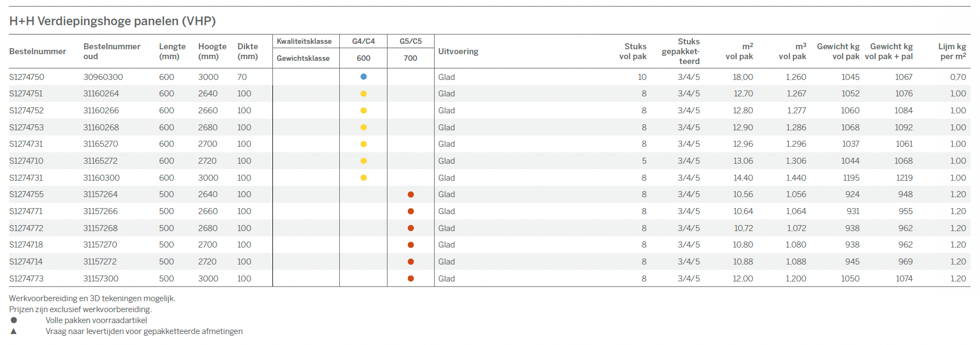Click the Kwaliteitsklasse header cell

coord(304,42)
